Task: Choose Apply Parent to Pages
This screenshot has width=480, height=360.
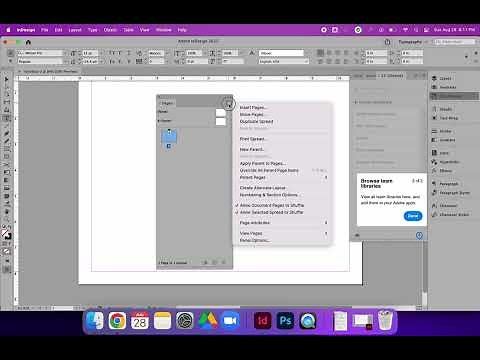Action: click(263, 163)
